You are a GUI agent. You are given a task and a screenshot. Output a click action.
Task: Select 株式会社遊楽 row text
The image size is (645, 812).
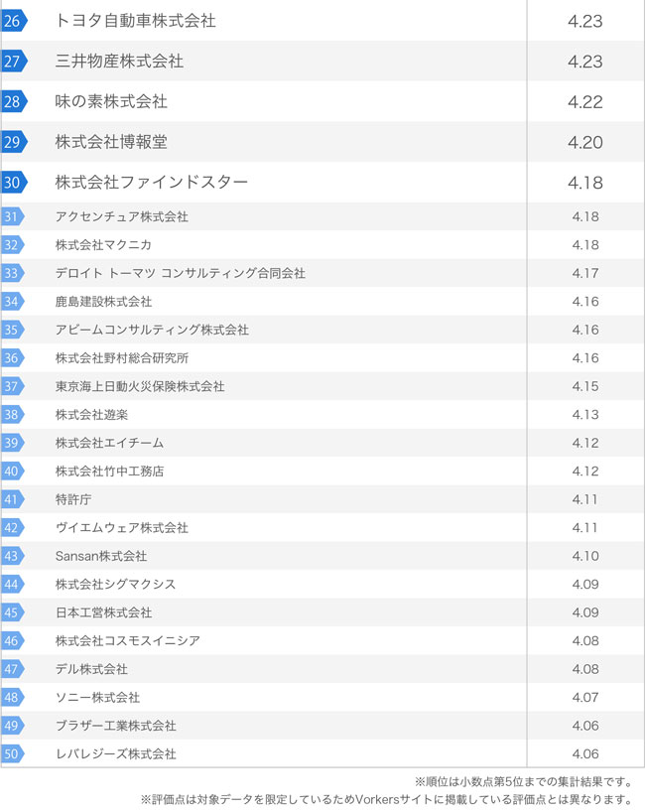tap(91, 414)
